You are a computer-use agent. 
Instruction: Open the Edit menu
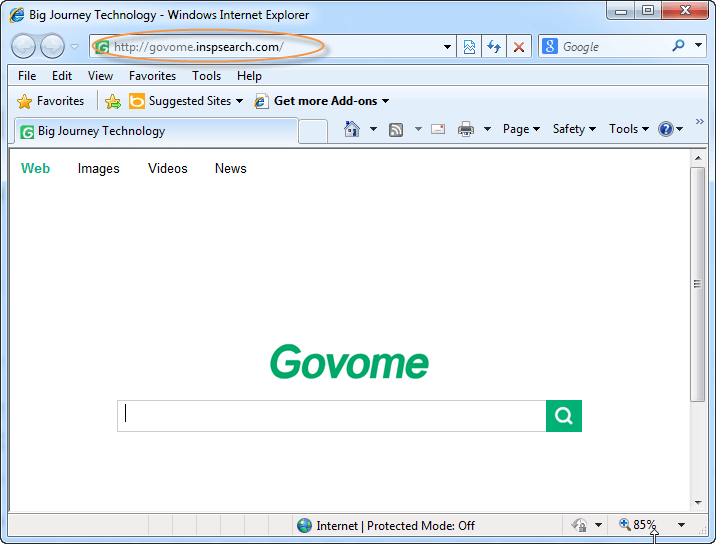tap(62, 76)
